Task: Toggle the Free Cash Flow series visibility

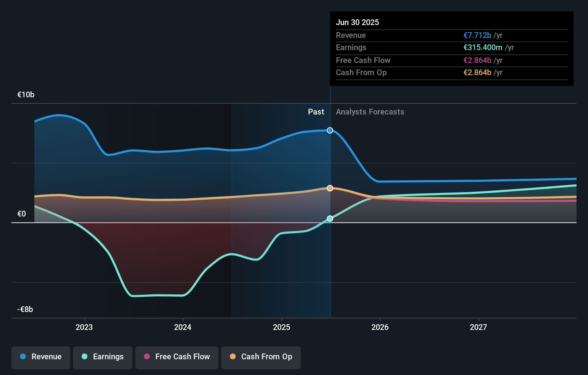Action: pyautogui.click(x=177, y=357)
